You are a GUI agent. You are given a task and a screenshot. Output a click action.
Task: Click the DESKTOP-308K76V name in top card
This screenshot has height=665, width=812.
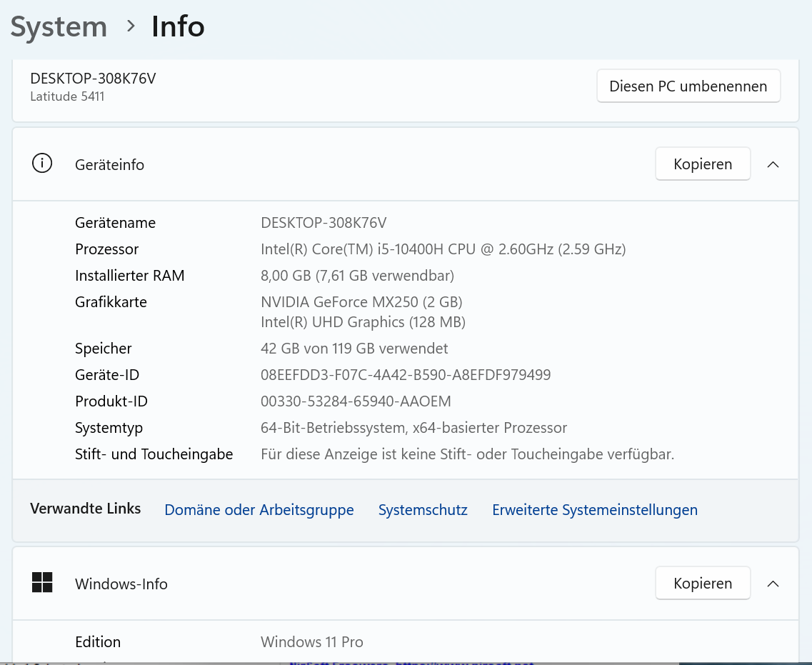pos(93,78)
